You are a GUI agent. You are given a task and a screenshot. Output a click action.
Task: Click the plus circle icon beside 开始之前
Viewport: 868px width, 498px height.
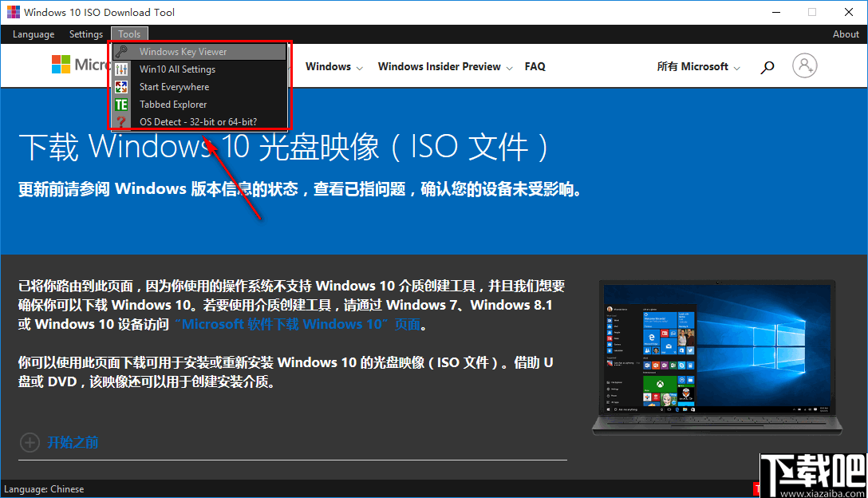(30, 443)
